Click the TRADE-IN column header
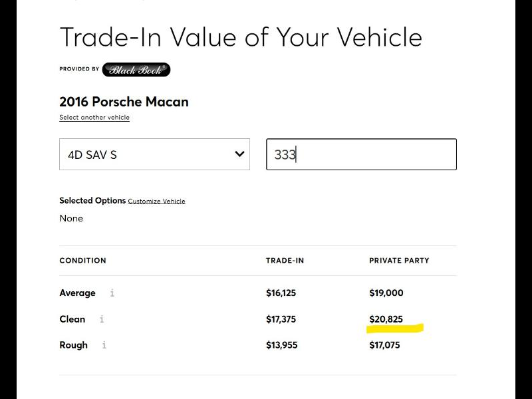532x399 pixels. pos(284,261)
